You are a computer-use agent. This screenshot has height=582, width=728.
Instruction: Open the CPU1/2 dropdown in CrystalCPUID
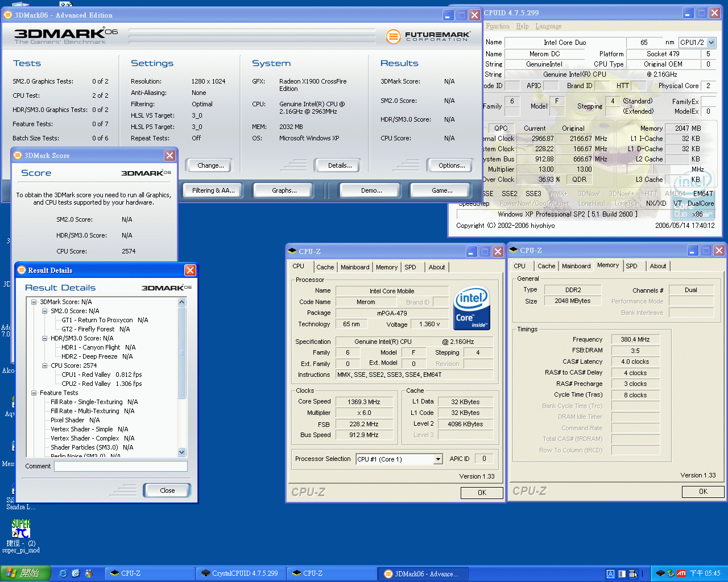[x=711, y=43]
